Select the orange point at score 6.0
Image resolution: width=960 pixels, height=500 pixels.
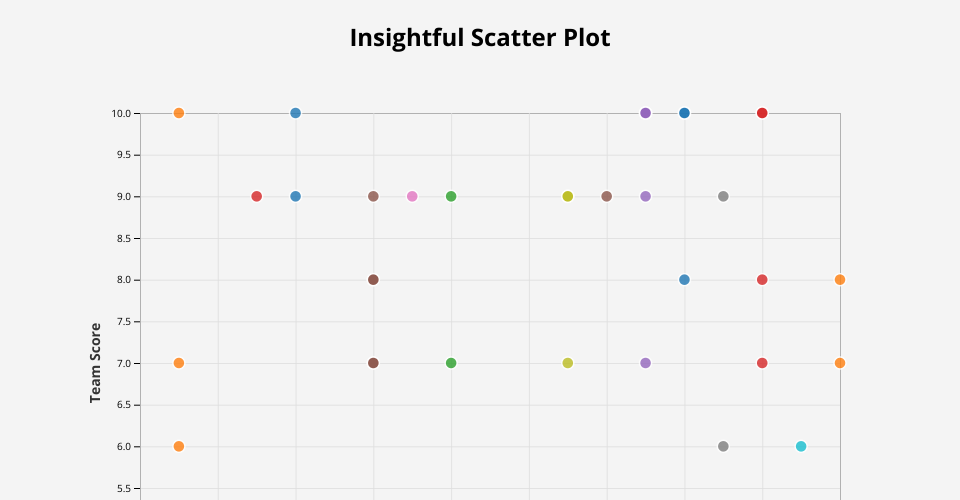click(179, 446)
